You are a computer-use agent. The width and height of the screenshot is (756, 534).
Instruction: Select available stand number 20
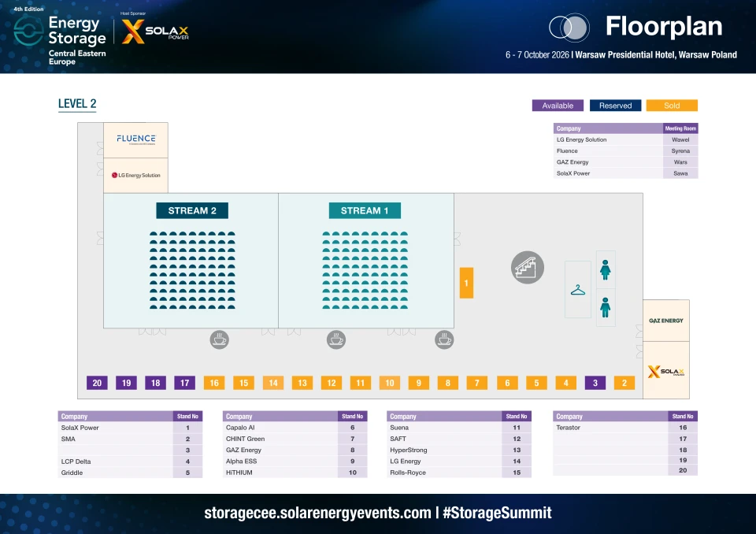pos(97,383)
